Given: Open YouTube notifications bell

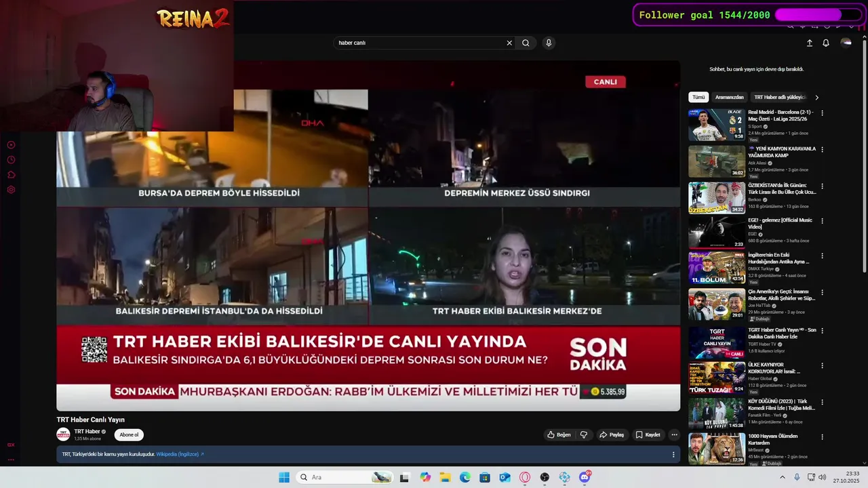Looking at the screenshot, I should click(826, 43).
